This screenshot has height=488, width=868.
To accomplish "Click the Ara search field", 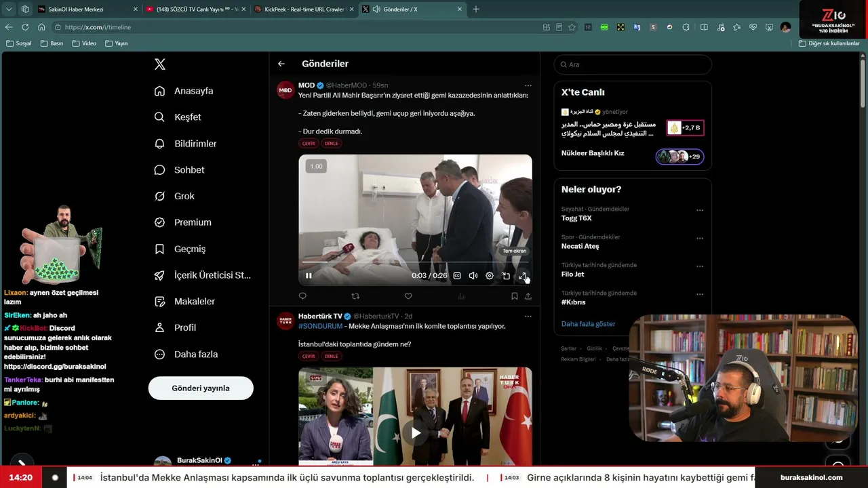I will click(633, 64).
